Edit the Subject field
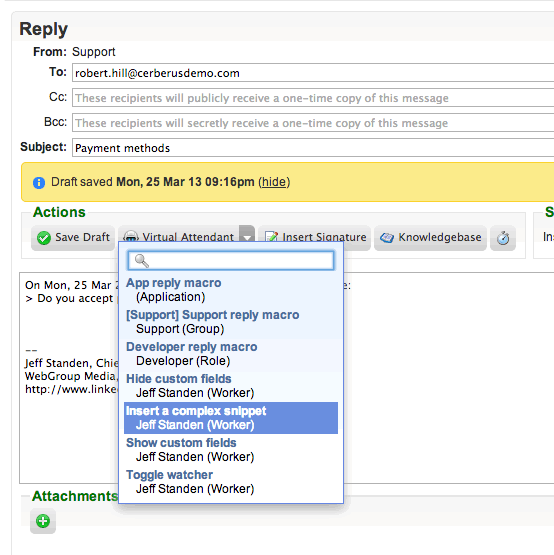 coord(313,148)
